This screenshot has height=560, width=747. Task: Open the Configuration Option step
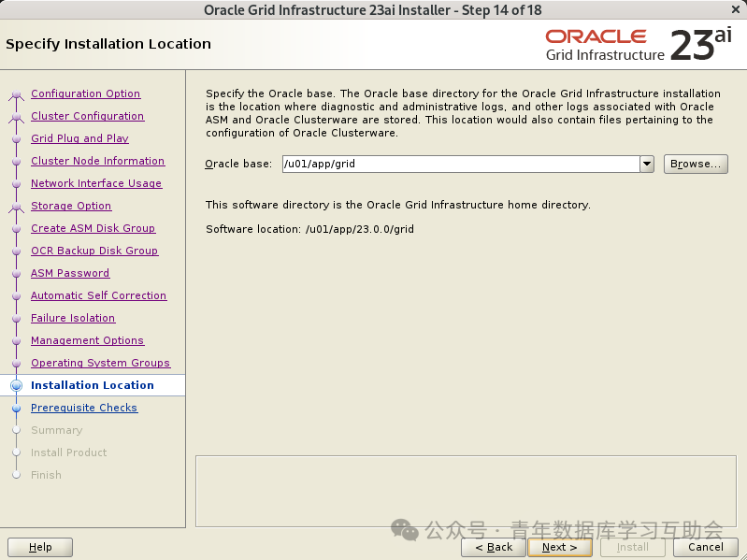(86, 93)
